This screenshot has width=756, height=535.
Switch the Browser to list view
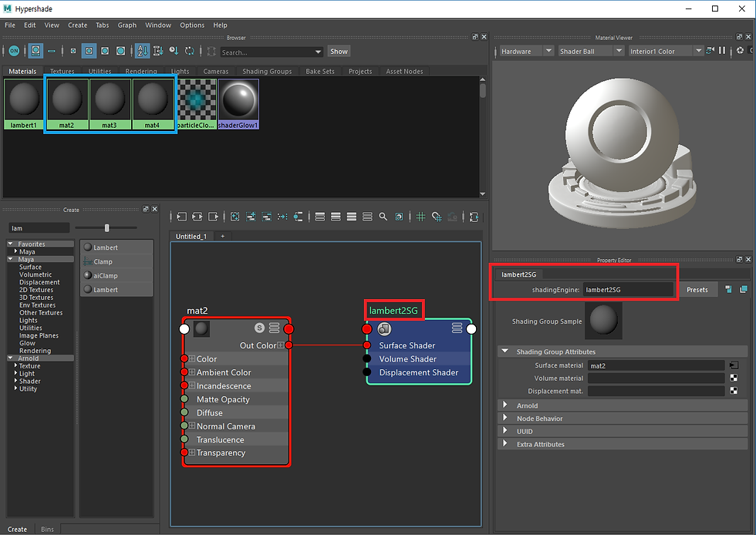(52, 51)
